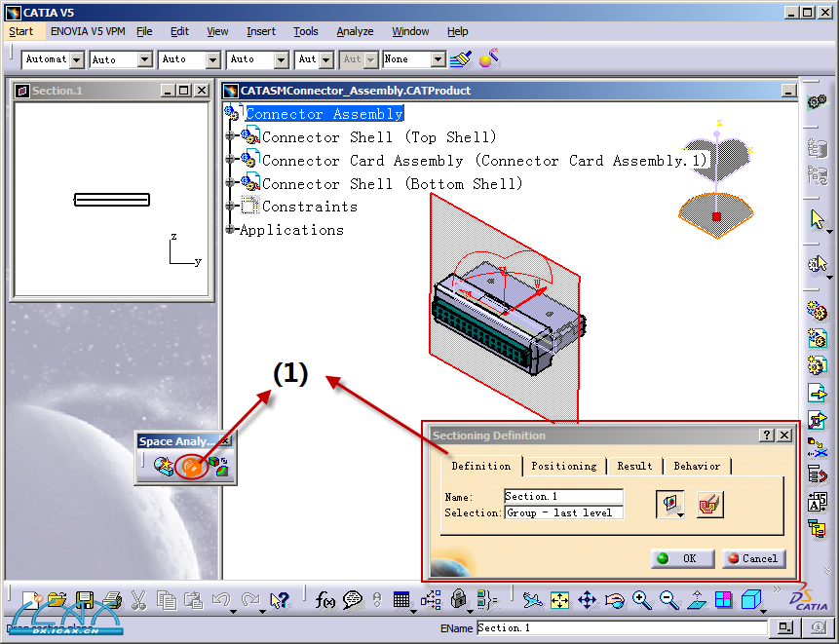The image size is (839, 644).
Task: Click the Paste icon in bottom toolbar
Action: coord(194,600)
